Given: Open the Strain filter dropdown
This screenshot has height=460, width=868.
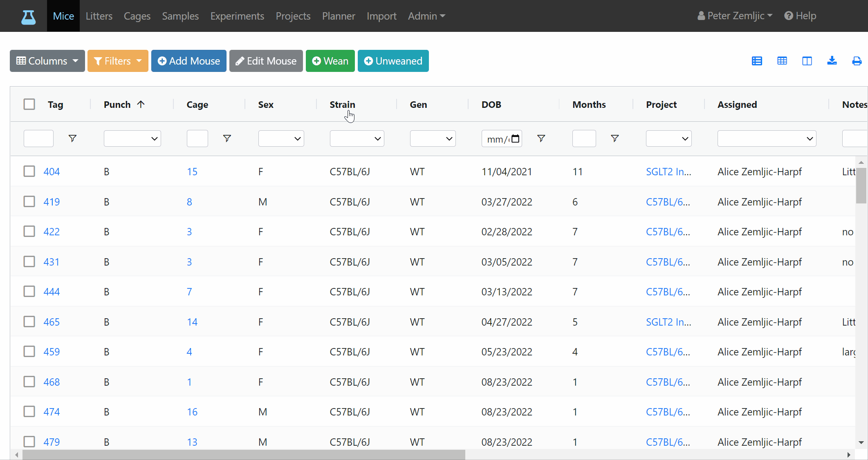Looking at the screenshot, I should pos(357,138).
